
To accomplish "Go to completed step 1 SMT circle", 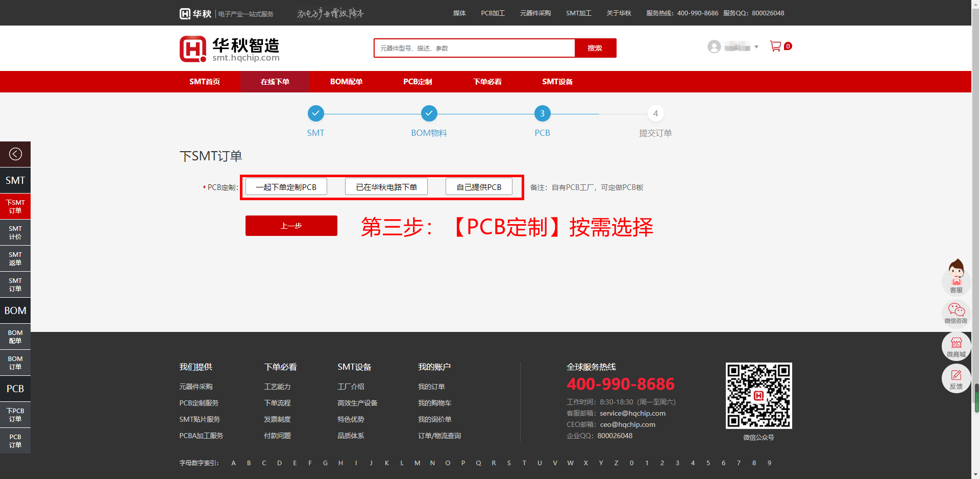I will click(x=315, y=113).
